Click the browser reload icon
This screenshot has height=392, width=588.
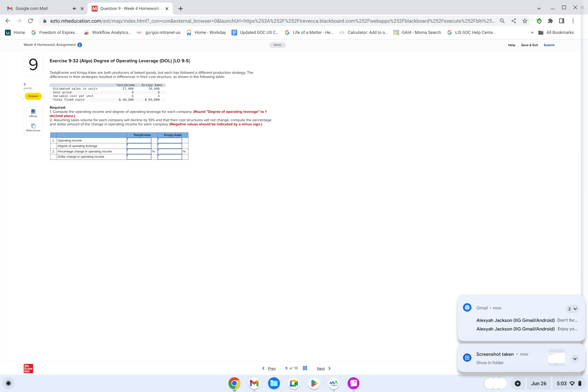pos(30,21)
